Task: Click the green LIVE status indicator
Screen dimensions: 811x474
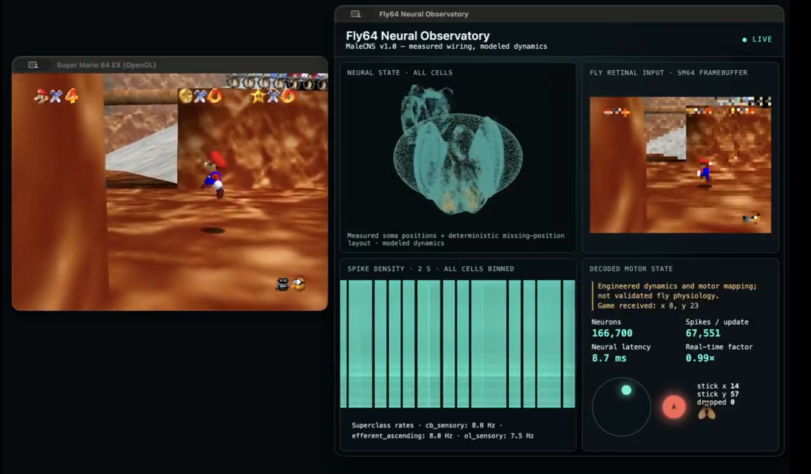Action: coord(757,39)
